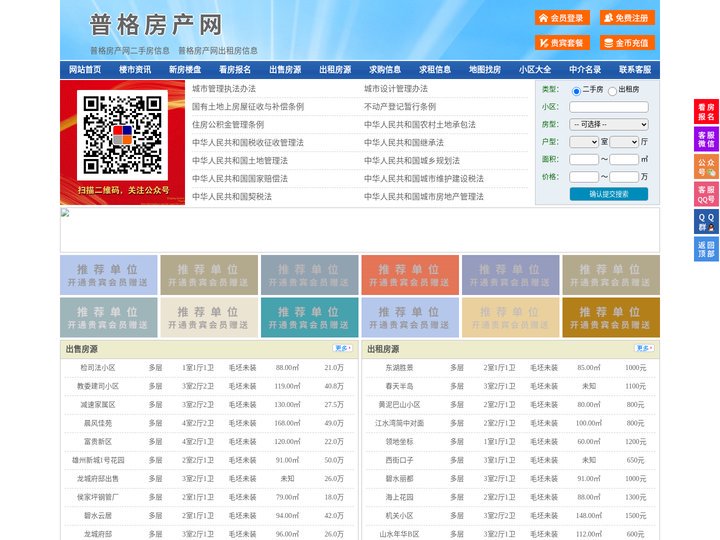
Task: Go to 网站首页 in the navigation bar
Action: point(85,70)
